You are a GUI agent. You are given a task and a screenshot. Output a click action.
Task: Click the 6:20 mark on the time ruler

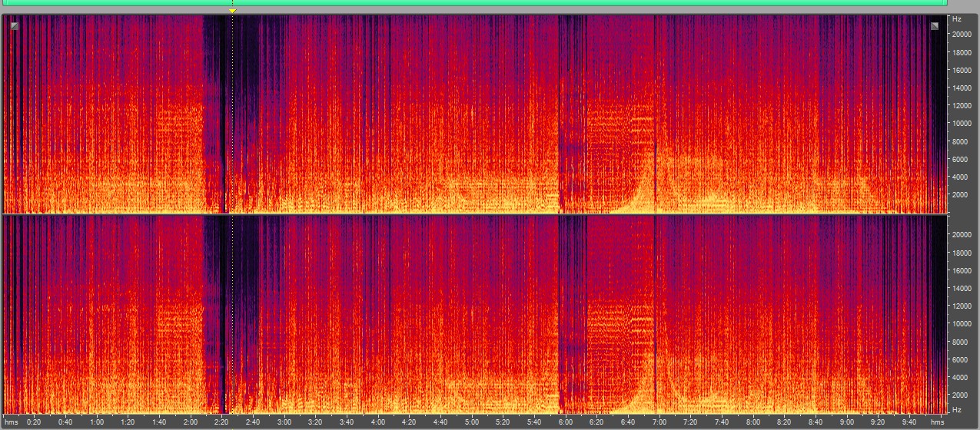coord(596,422)
